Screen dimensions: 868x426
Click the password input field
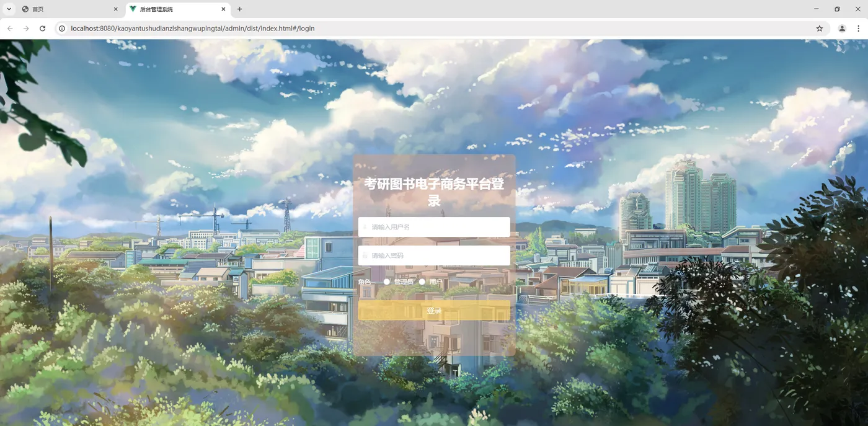(434, 255)
